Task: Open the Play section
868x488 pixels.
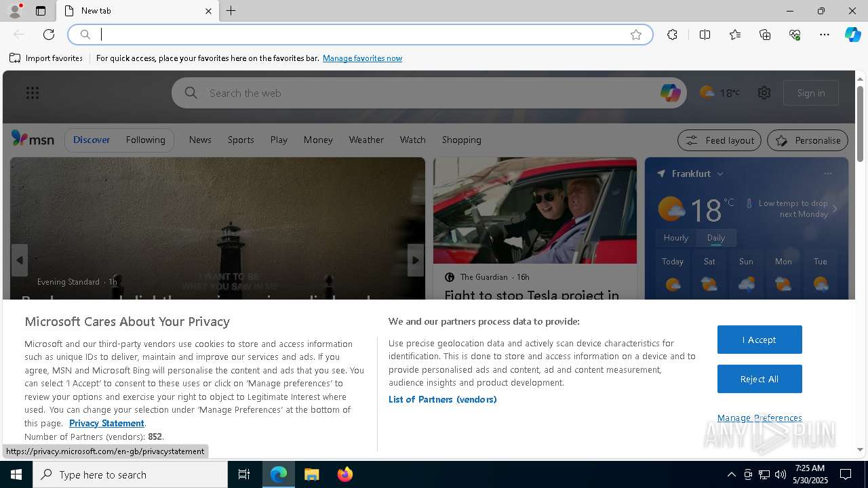Action: pos(279,140)
